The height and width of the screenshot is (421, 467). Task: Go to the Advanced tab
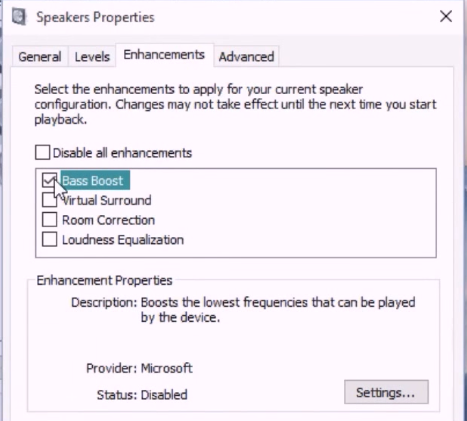click(x=246, y=57)
